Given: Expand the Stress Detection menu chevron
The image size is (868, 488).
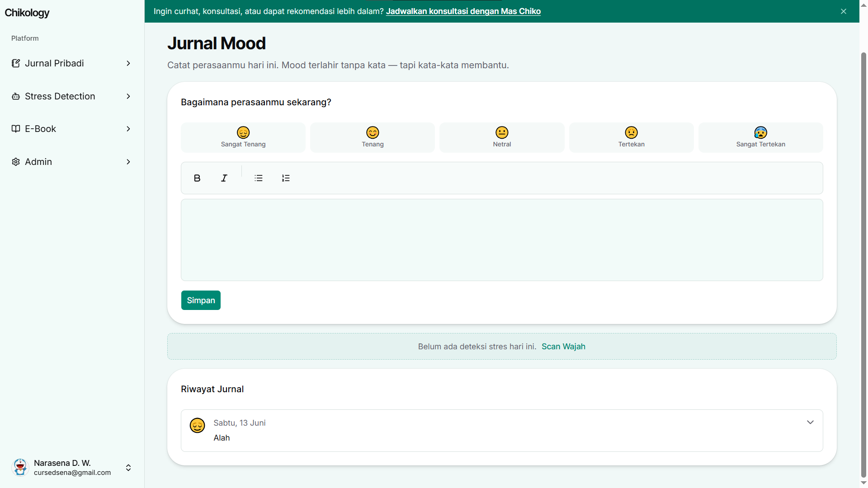Looking at the screenshot, I should (x=128, y=96).
